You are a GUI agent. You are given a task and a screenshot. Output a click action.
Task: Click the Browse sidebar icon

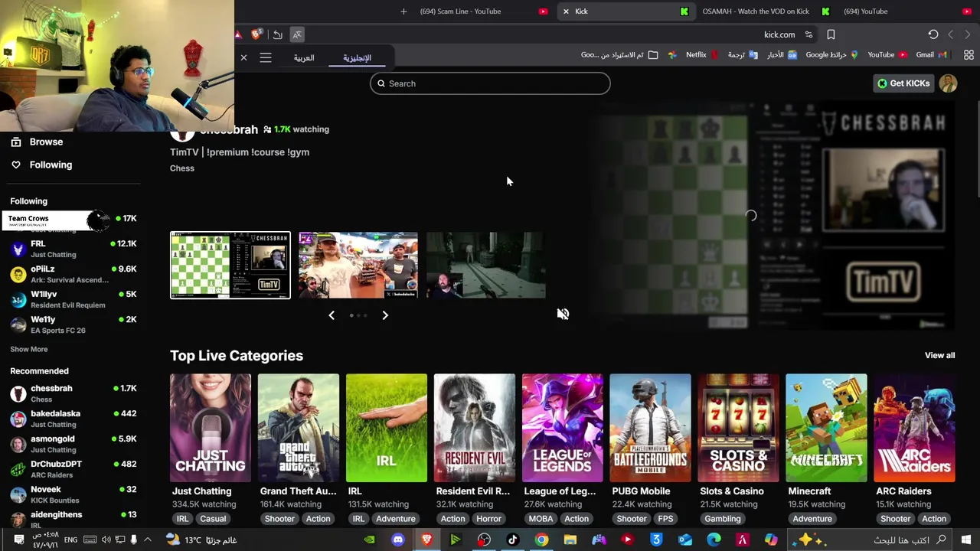click(16, 142)
